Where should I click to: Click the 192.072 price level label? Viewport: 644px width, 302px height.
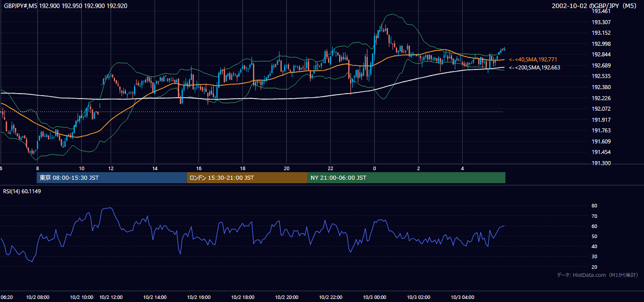pyautogui.click(x=601, y=109)
